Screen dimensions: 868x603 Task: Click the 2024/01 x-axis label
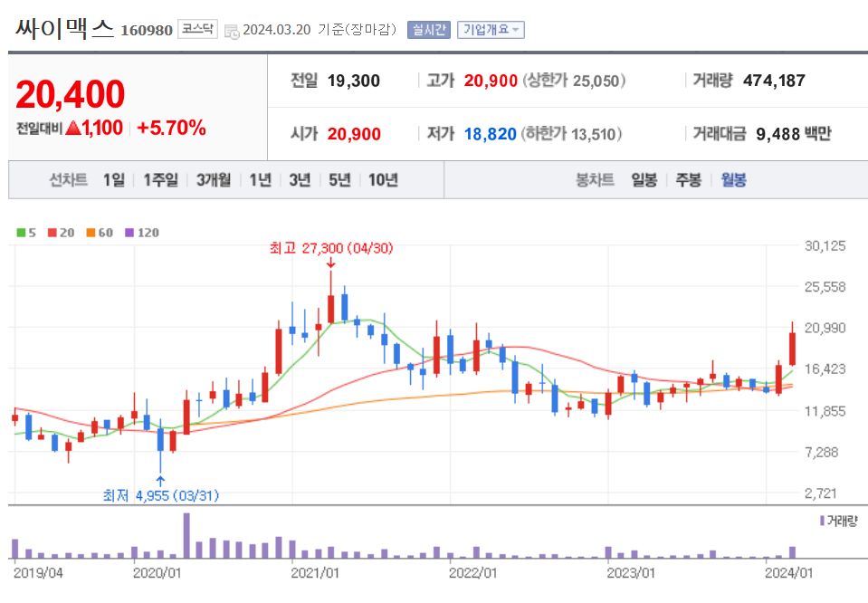[789, 572]
